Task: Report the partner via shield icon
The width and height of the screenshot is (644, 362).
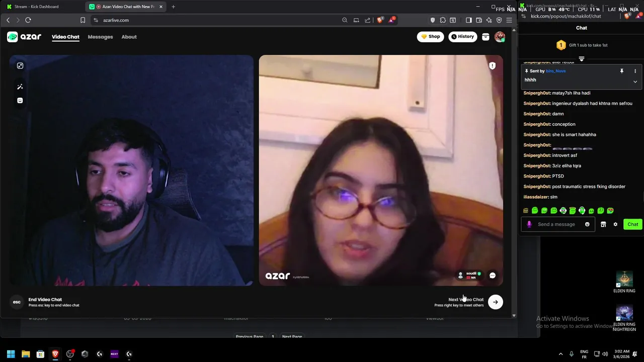Action: pos(492,66)
